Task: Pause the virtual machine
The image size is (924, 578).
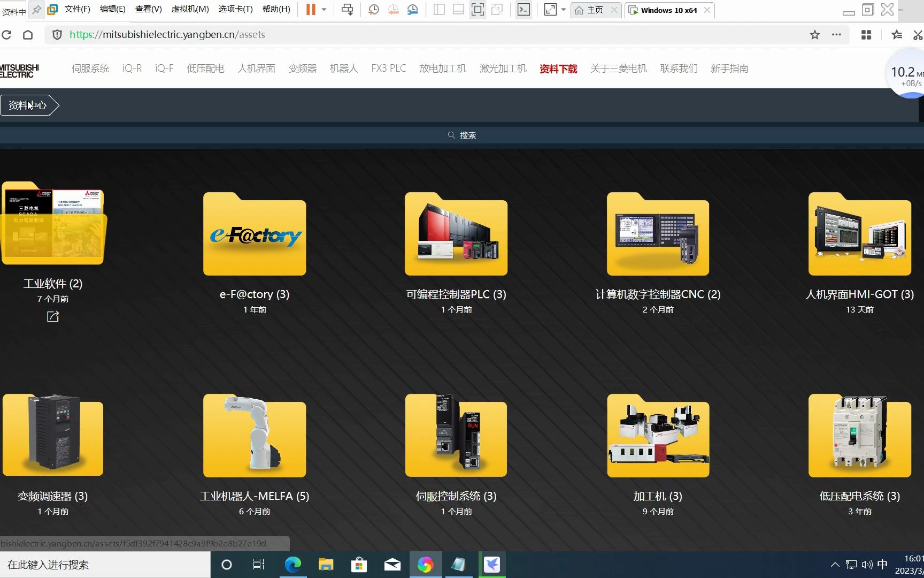Action: click(x=311, y=10)
